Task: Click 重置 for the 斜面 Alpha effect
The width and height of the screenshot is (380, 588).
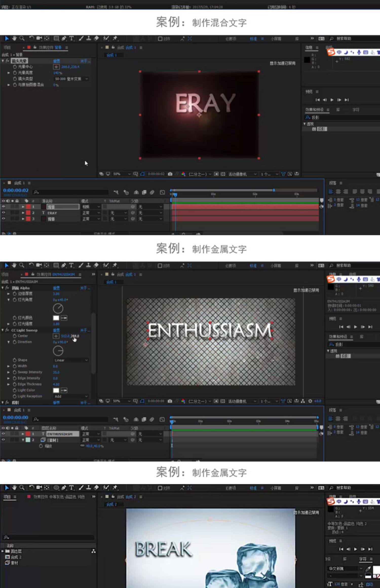Action: pos(56,288)
